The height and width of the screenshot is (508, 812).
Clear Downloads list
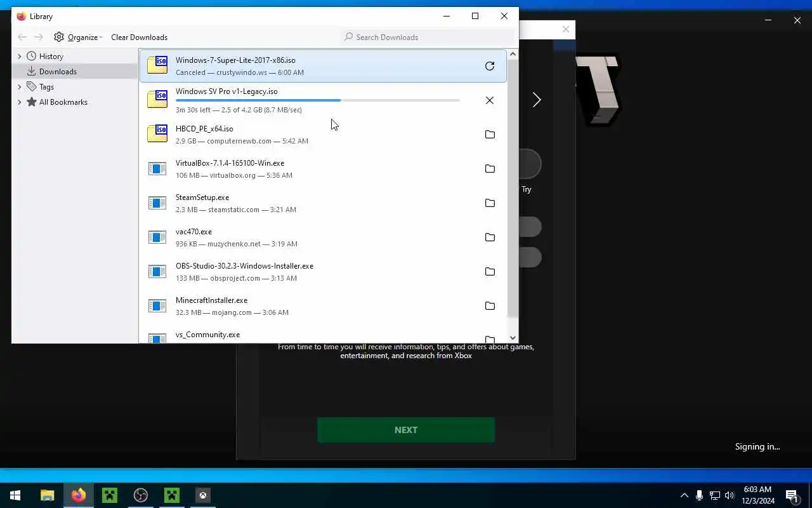pyautogui.click(x=139, y=37)
